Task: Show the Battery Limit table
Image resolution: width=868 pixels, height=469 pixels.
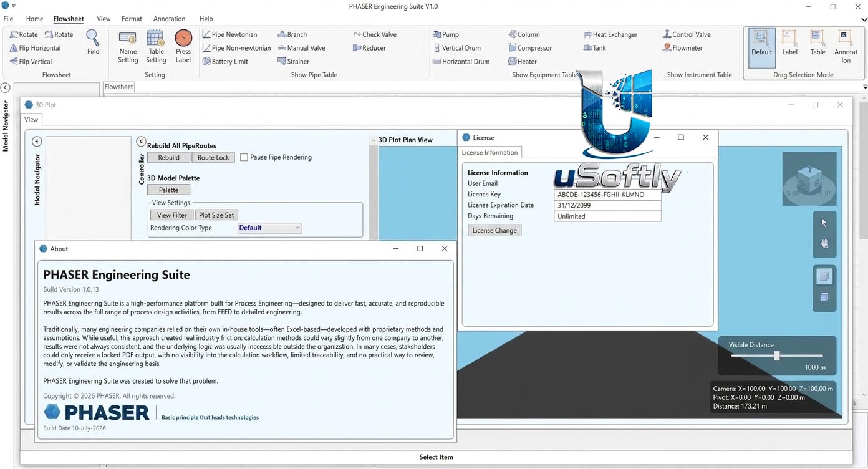Action: point(225,62)
